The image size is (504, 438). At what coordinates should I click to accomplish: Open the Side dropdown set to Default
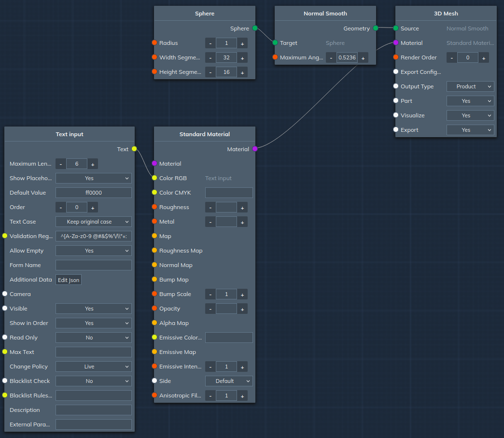click(x=229, y=381)
